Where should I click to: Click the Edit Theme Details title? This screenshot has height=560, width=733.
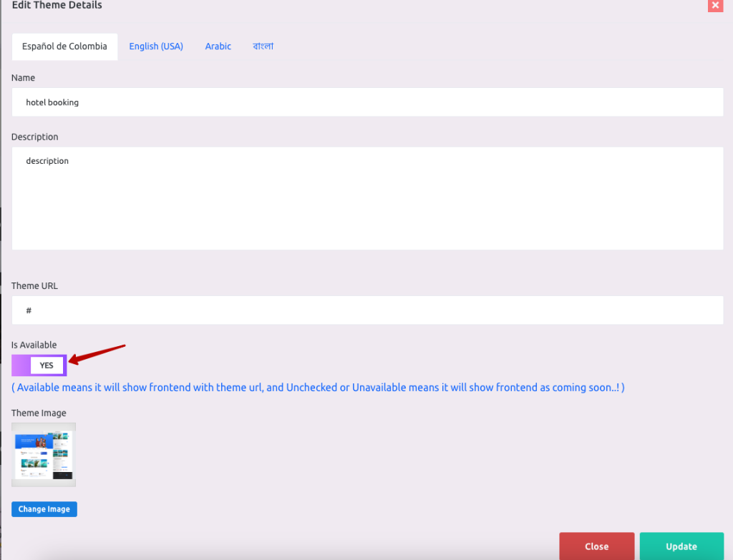click(x=57, y=5)
